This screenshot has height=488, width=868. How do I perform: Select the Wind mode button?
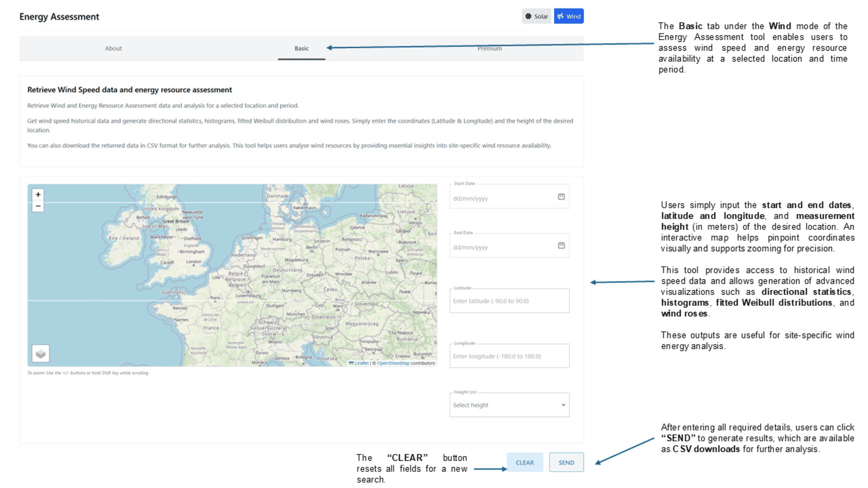(569, 16)
